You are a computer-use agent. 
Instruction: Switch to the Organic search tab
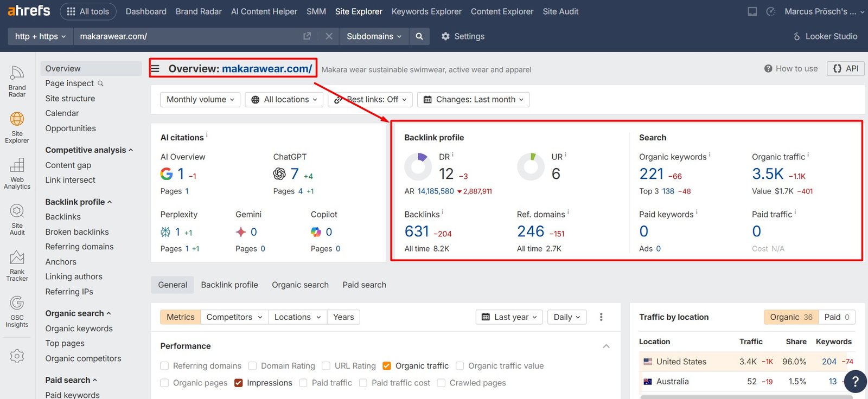coord(300,285)
